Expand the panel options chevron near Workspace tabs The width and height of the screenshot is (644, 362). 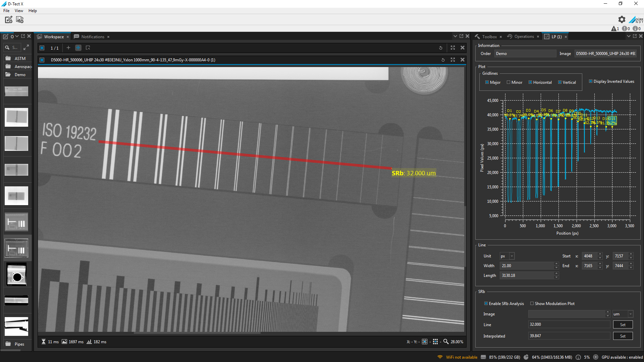click(x=455, y=36)
